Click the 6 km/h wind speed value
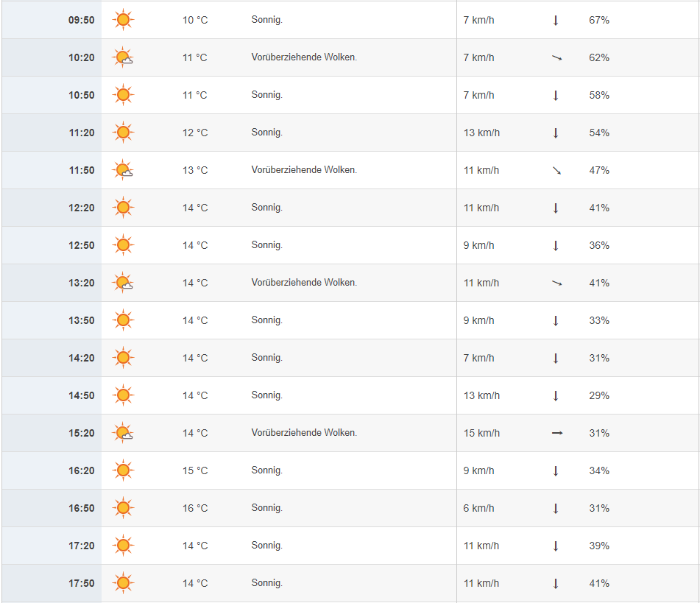 coord(478,508)
